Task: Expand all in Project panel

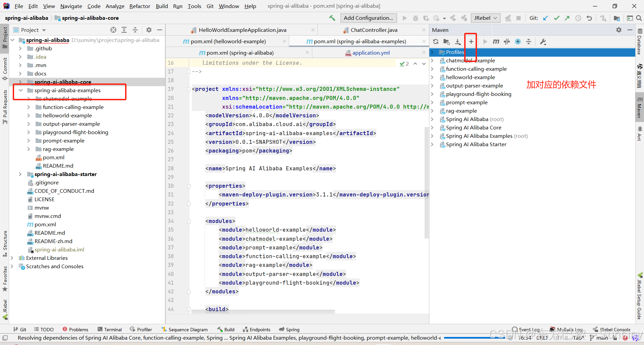Action: pyautogui.click(x=124, y=30)
